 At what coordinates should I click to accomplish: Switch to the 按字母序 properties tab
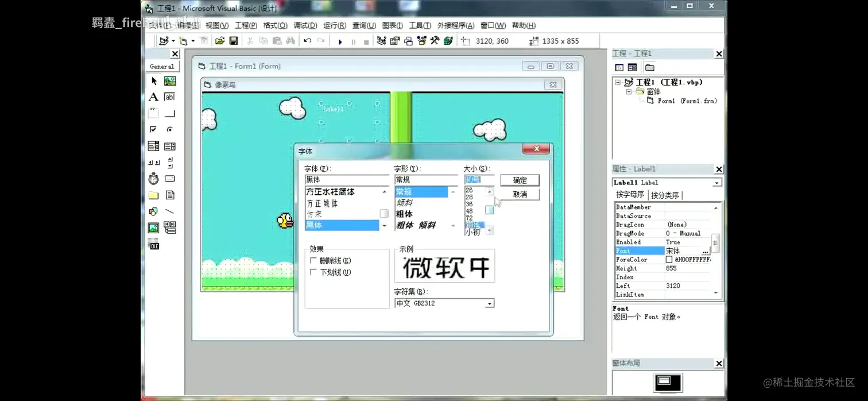pyautogui.click(x=630, y=195)
